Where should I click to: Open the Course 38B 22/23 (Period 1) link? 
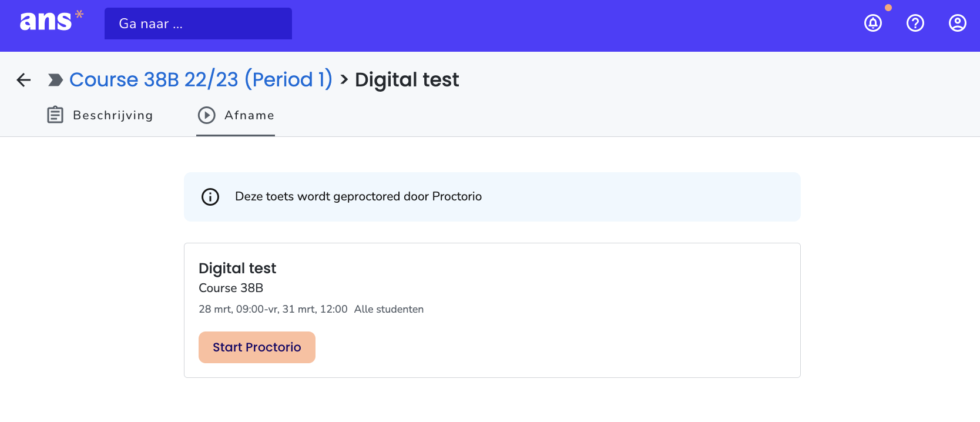coord(200,79)
